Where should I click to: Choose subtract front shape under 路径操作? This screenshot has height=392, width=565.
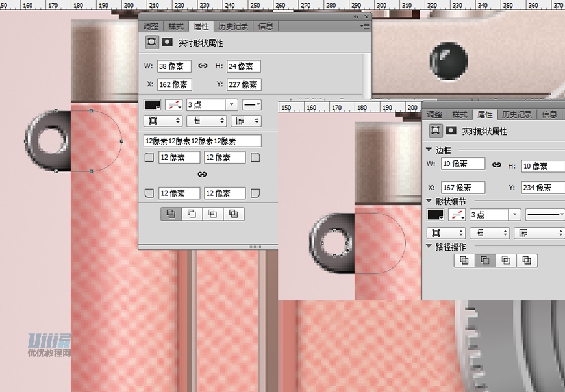(484, 260)
